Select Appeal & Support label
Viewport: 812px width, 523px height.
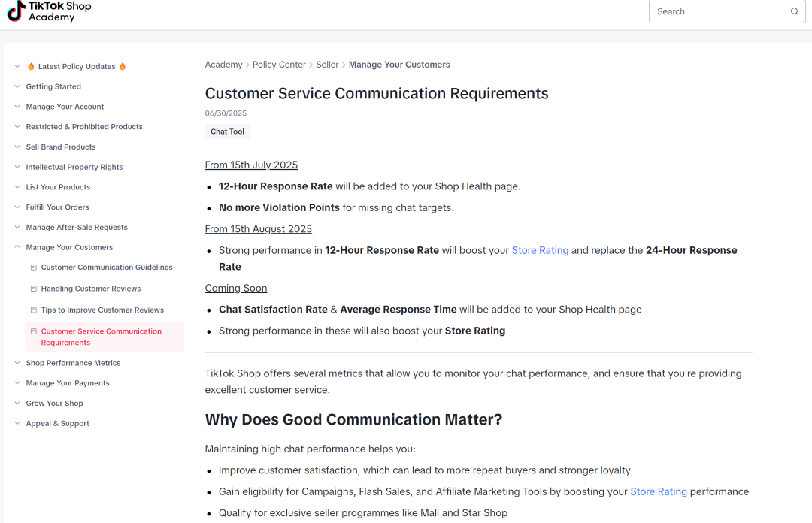click(x=57, y=424)
